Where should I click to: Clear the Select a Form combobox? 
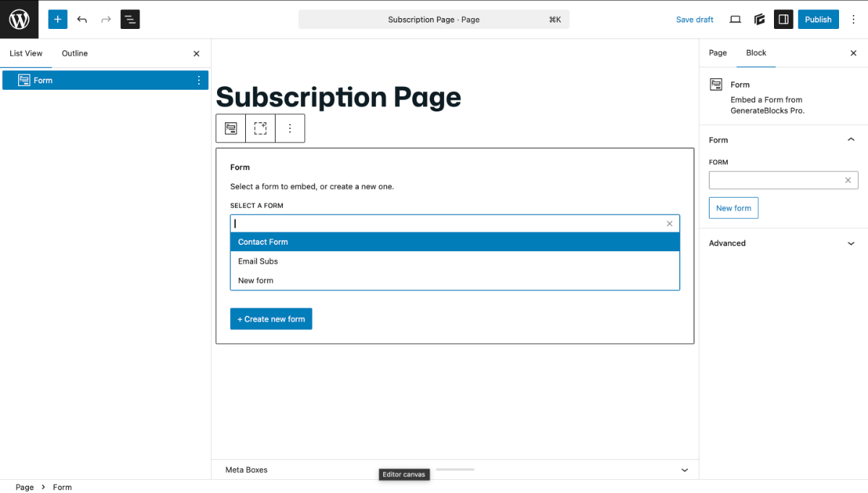coord(669,224)
